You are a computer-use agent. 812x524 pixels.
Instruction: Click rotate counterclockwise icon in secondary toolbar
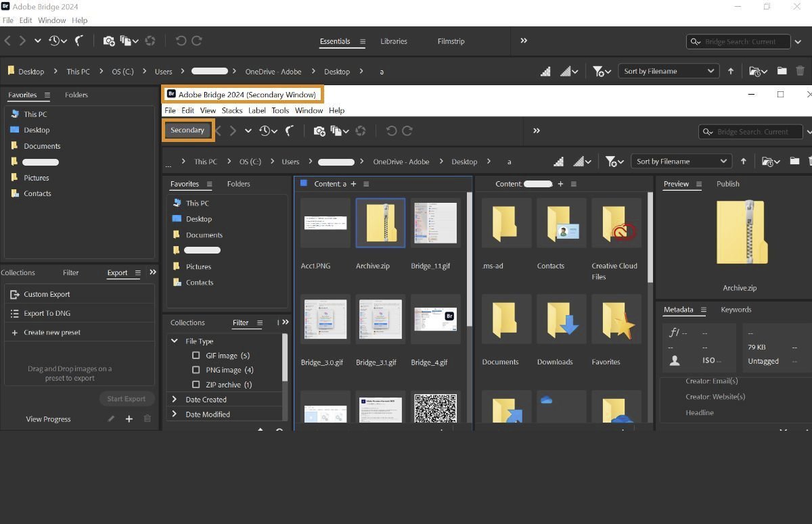point(391,131)
